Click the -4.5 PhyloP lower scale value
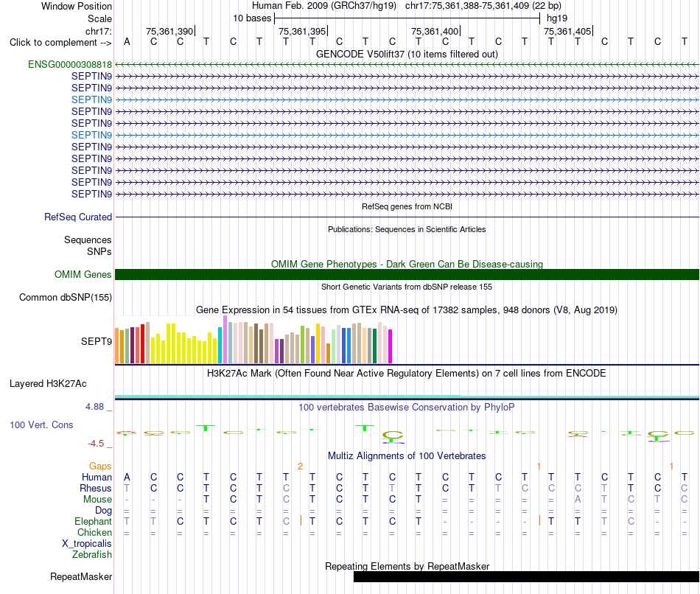700x594 pixels. click(x=96, y=444)
